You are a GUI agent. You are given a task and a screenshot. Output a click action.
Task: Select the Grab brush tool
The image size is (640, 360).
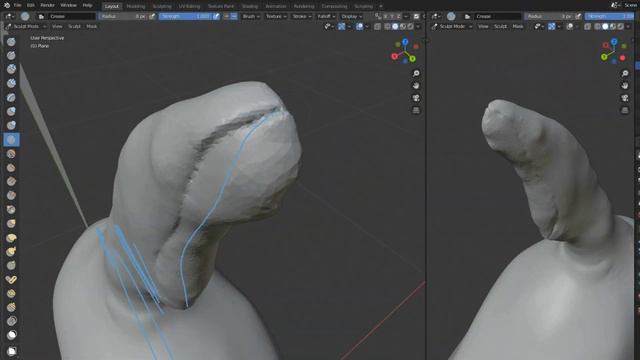[x=11, y=224]
